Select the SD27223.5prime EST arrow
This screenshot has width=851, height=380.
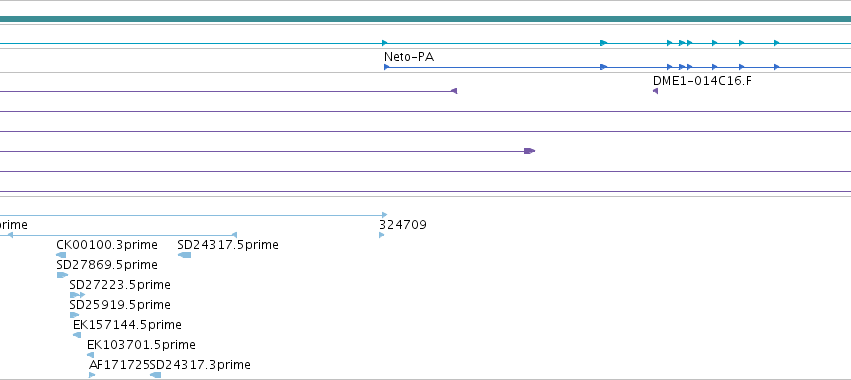tap(77, 295)
